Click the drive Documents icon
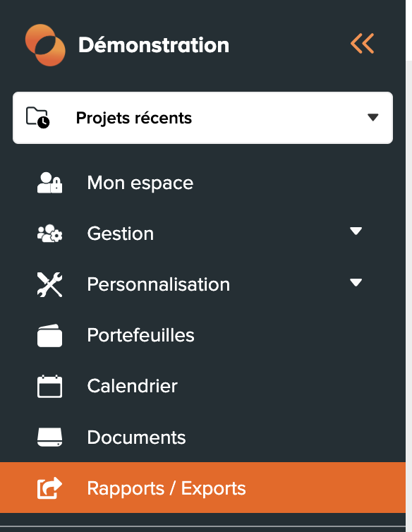The image size is (412, 532). click(x=49, y=437)
